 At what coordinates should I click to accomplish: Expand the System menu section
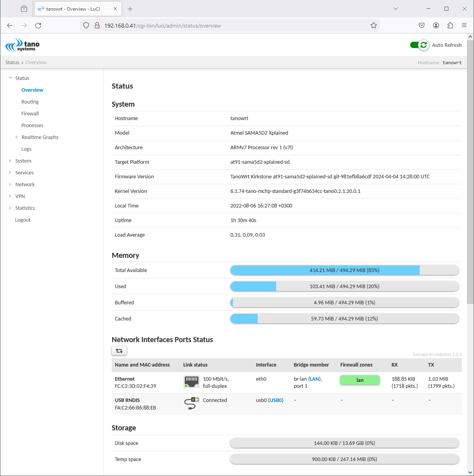tap(10, 161)
